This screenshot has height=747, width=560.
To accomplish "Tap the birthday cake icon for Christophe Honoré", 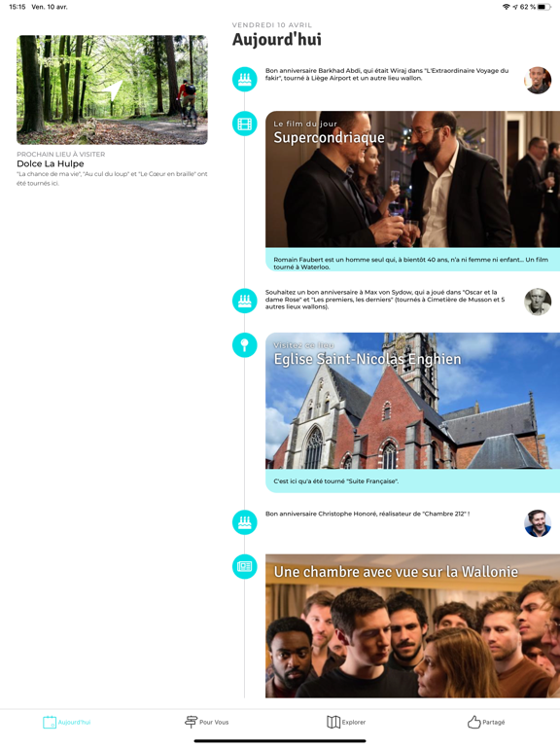I will click(x=244, y=522).
